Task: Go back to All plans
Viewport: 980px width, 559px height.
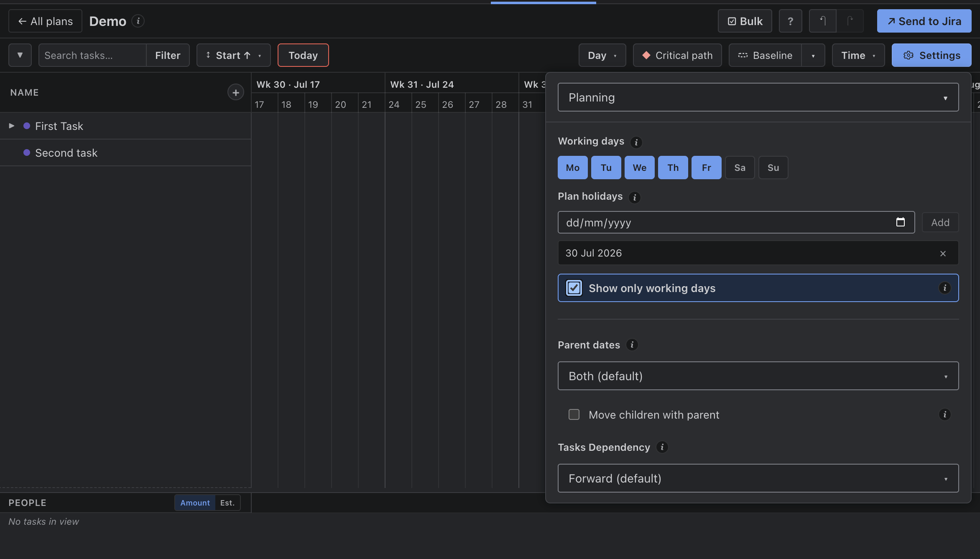Action: [45, 21]
